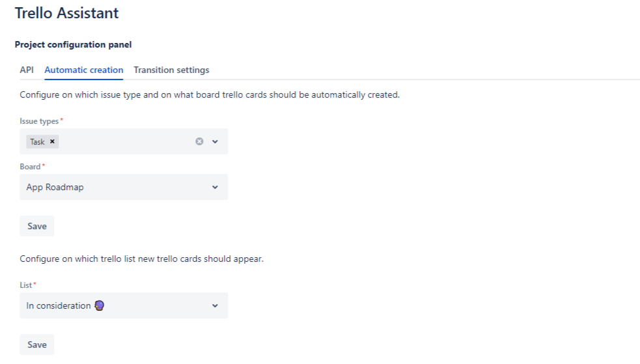Image resolution: width=640 pixels, height=364 pixels.
Task: Select the Automatic creation tab
Action: point(83,70)
